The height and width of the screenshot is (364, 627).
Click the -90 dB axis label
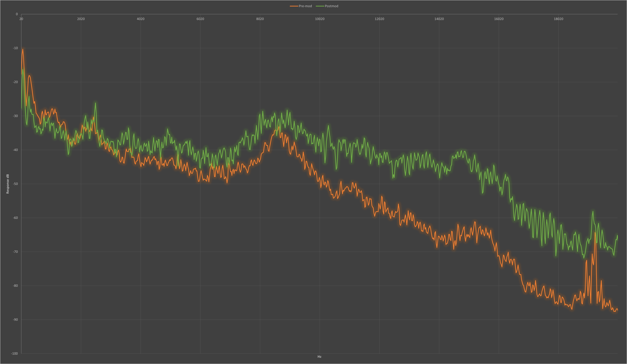15,320
